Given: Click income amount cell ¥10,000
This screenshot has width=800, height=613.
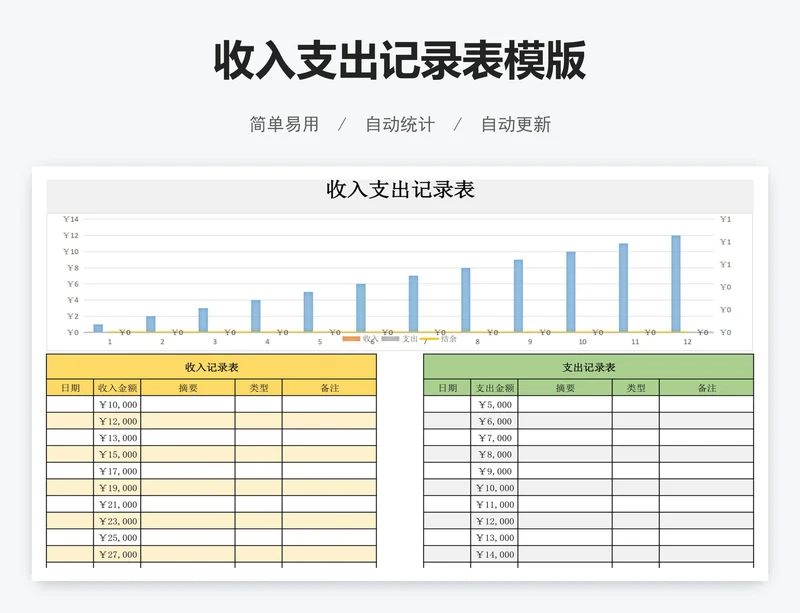Looking at the screenshot, I should click(117, 405).
